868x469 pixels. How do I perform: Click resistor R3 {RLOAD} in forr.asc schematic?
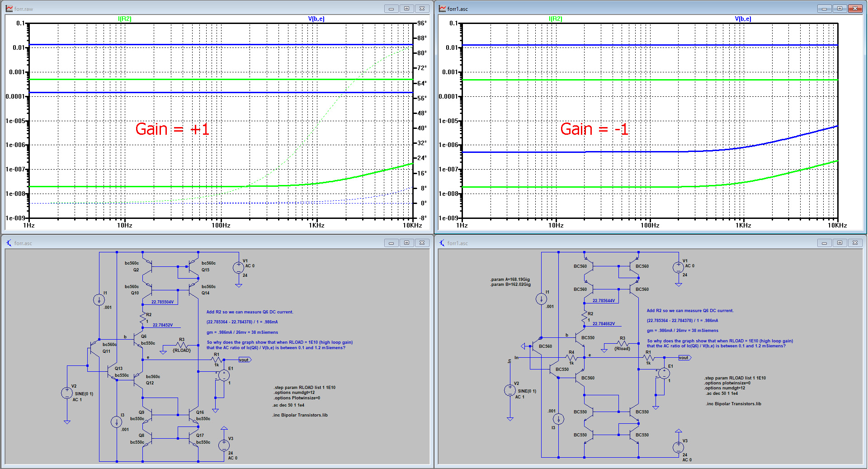tap(181, 345)
